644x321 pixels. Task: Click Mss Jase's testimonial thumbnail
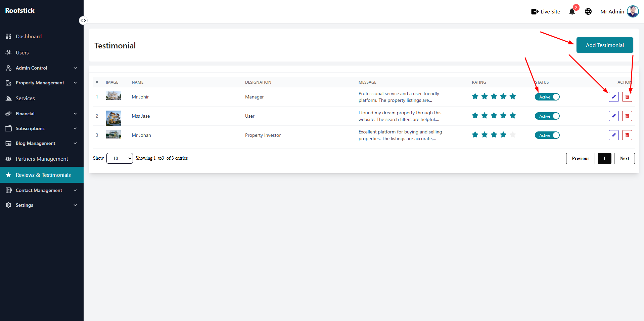(113, 118)
